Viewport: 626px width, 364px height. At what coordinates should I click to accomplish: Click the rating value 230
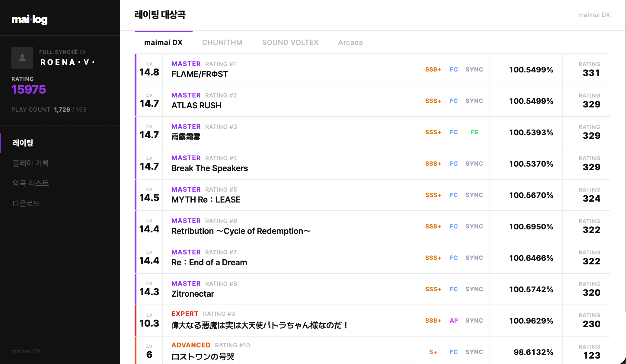tap(591, 324)
